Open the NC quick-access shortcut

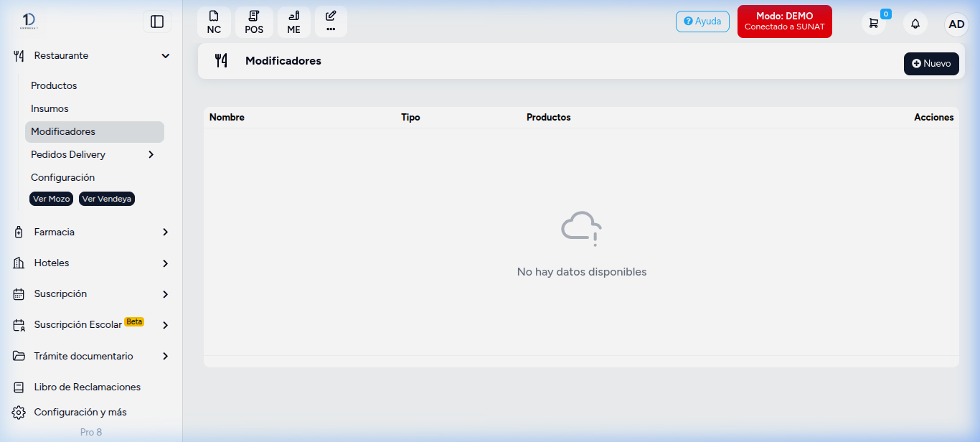pos(214,22)
